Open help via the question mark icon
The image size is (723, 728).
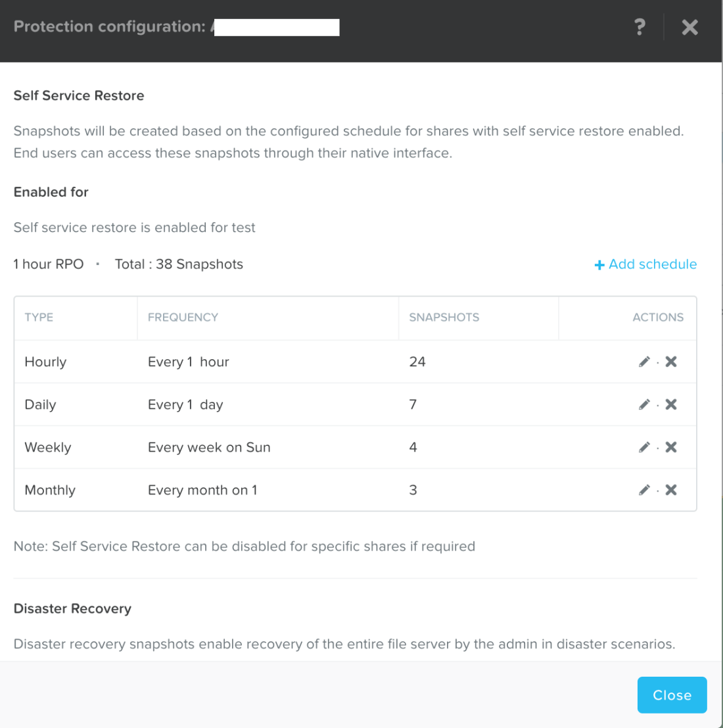[640, 27]
